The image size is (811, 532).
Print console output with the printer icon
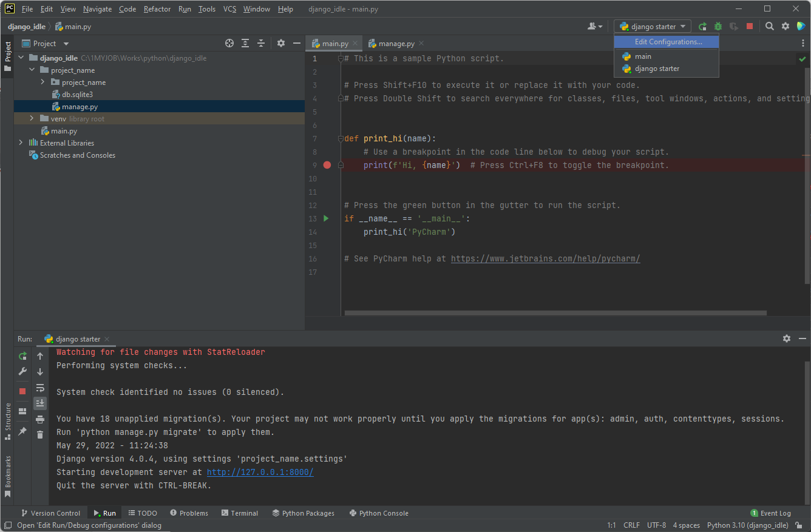click(40, 419)
